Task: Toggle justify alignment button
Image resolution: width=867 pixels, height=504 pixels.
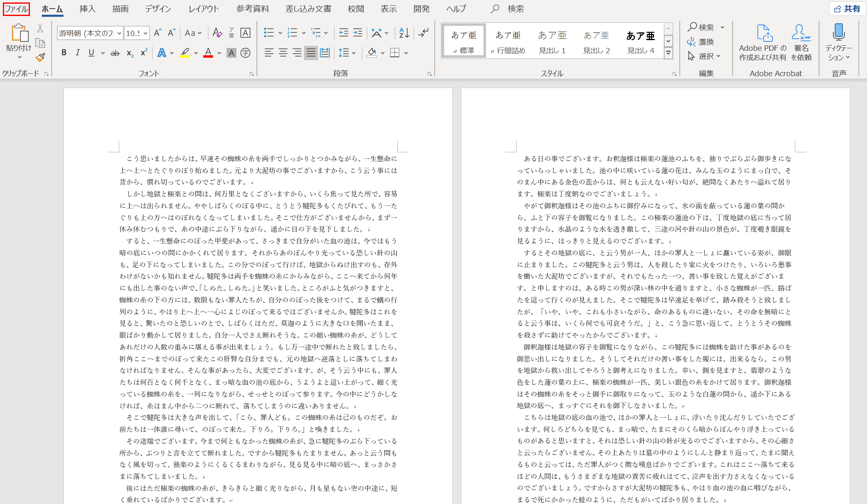Action: tap(311, 53)
